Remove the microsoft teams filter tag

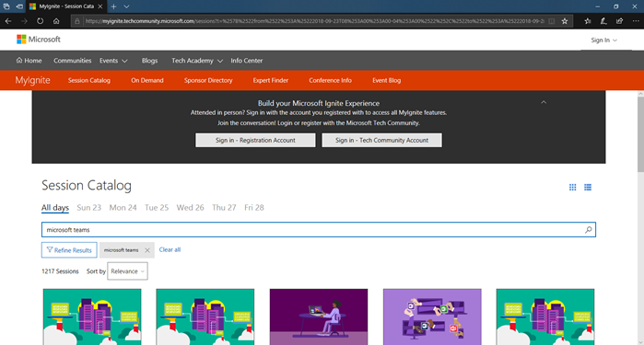point(147,250)
